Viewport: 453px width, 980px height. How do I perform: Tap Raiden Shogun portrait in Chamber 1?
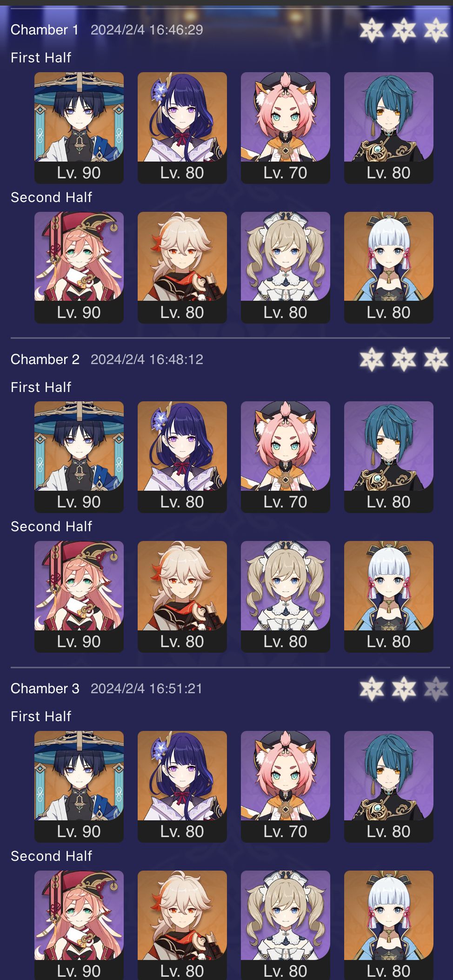click(x=182, y=128)
